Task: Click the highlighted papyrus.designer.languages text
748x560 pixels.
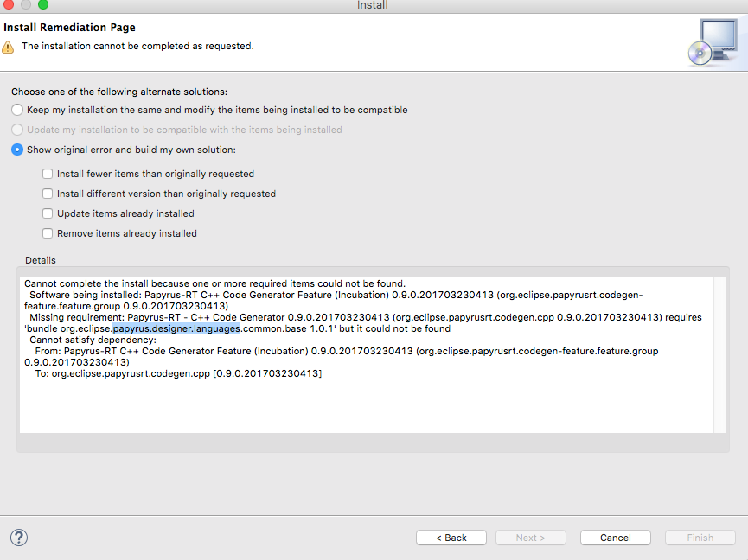Action: pos(176,329)
